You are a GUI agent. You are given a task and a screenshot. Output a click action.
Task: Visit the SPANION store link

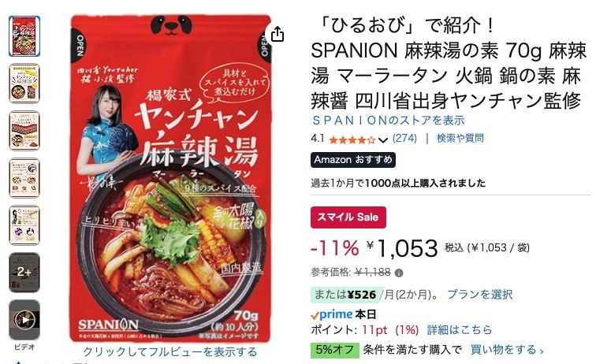[388, 121]
